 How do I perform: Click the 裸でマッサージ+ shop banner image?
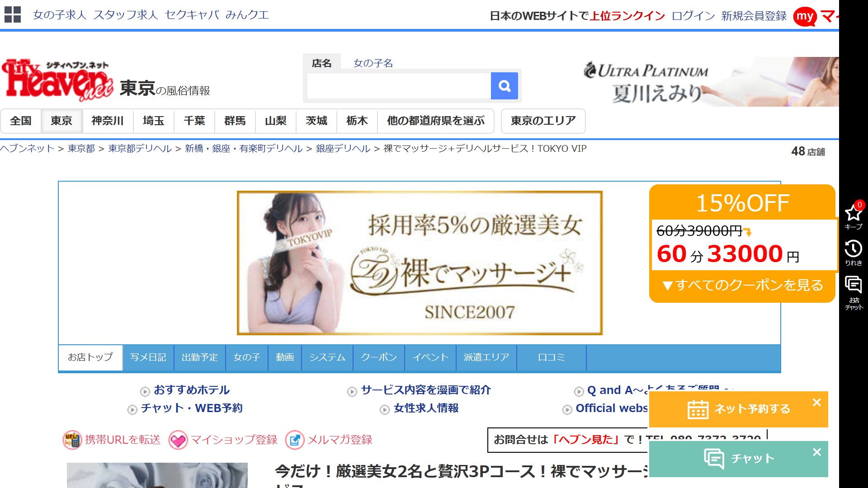pos(420,263)
